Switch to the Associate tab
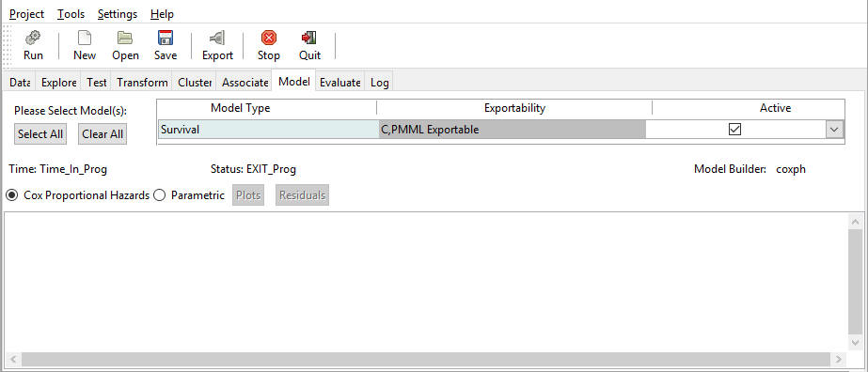 pos(245,83)
